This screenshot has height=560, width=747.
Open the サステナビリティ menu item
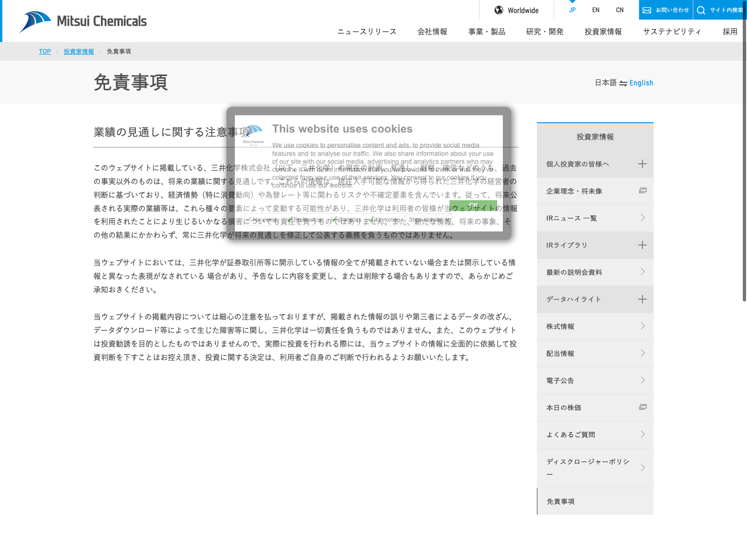(x=672, y=32)
